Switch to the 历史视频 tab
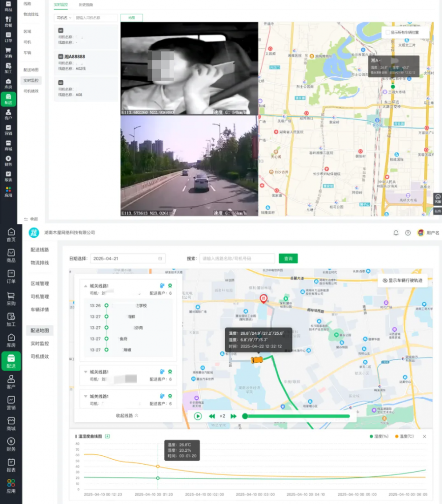Image resolution: width=442 pixels, height=504 pixels. [x=86, y=4]
